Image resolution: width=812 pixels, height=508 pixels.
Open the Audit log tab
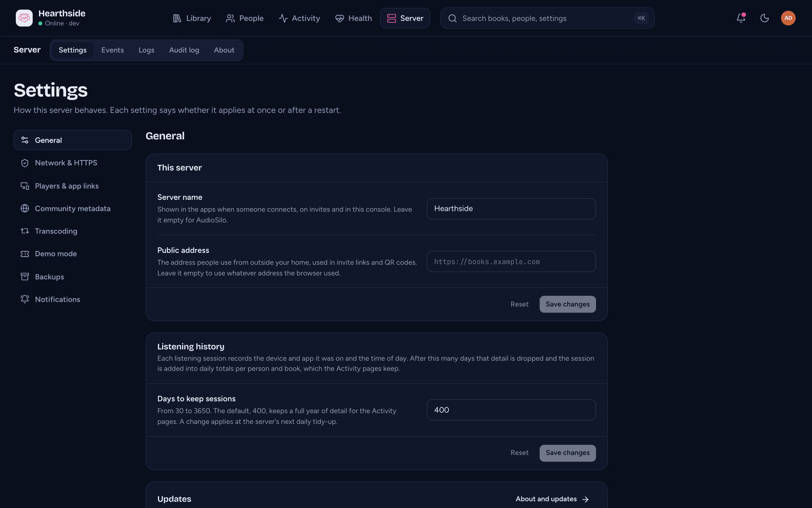click(x=184, y=50)
